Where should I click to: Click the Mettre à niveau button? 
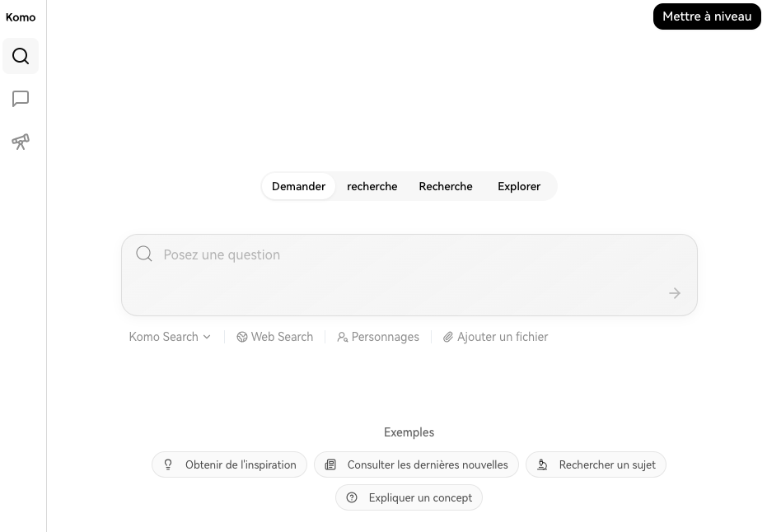click(x=707, y=16)
